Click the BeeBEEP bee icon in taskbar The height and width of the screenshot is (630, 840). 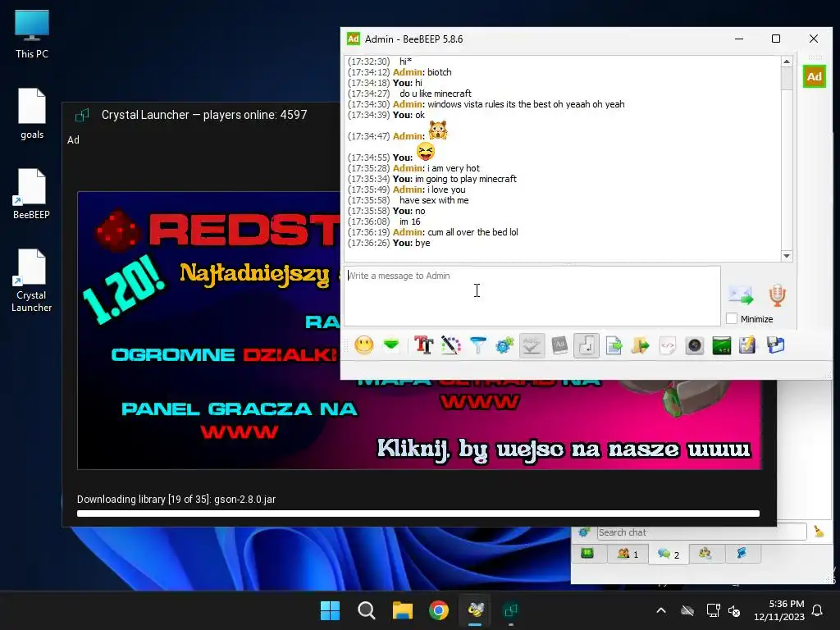pos(475,610)
